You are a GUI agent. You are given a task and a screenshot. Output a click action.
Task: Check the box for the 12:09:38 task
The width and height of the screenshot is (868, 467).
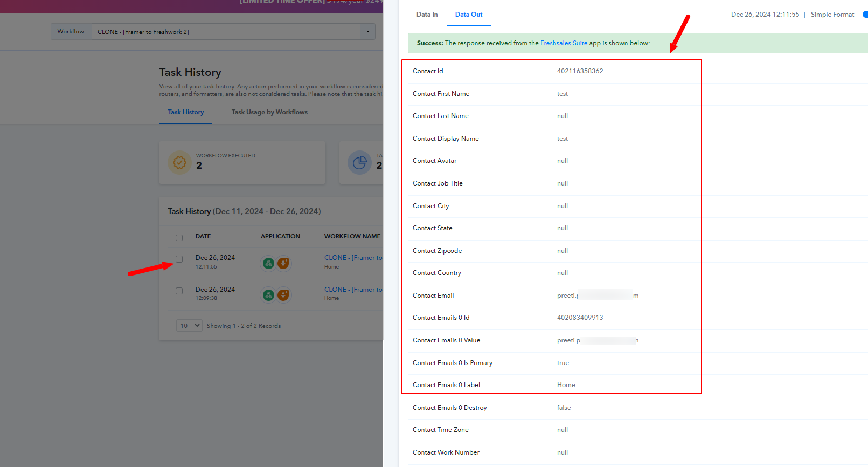[x=179, y=291]
